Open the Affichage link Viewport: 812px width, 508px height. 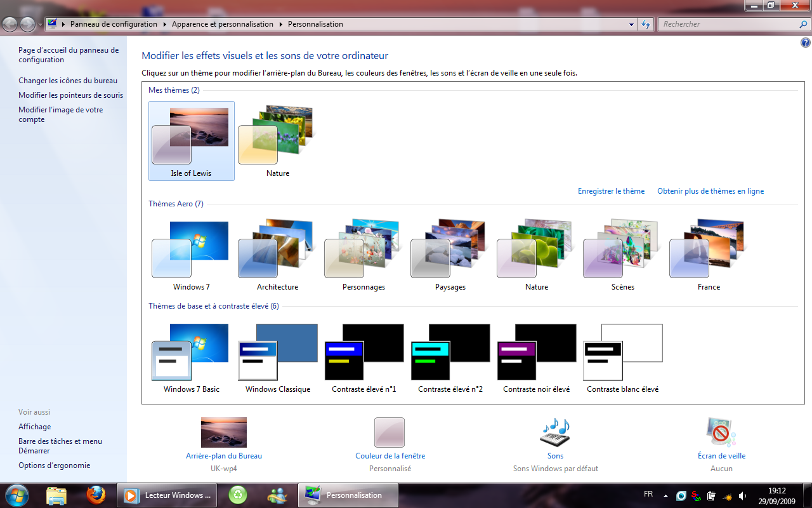click(35, 427)
